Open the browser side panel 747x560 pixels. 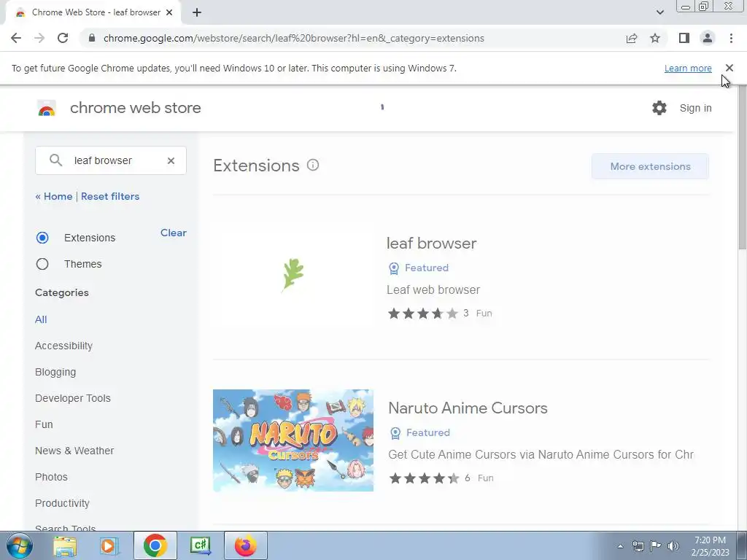click(x=684, y=38)
